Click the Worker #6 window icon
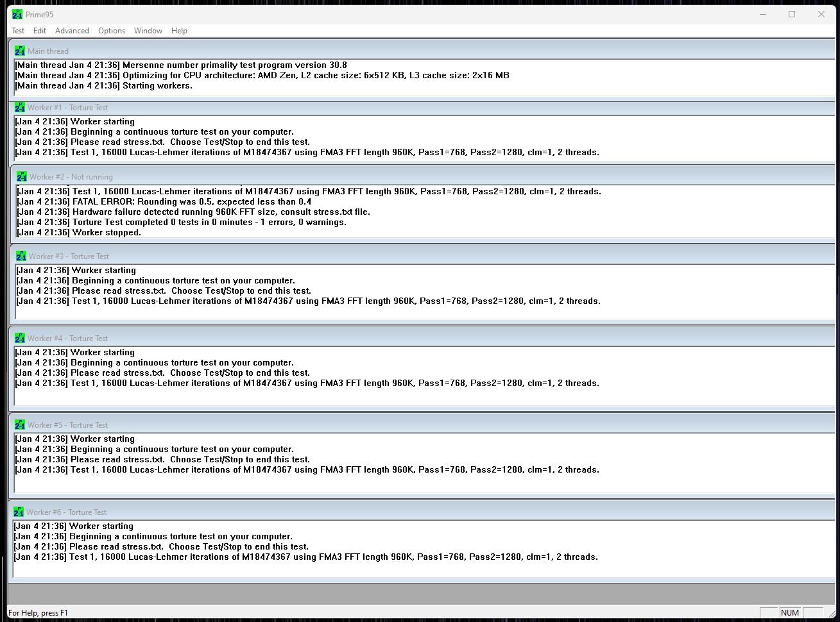This screenshot has height=622, width=840. click(19, 512)
